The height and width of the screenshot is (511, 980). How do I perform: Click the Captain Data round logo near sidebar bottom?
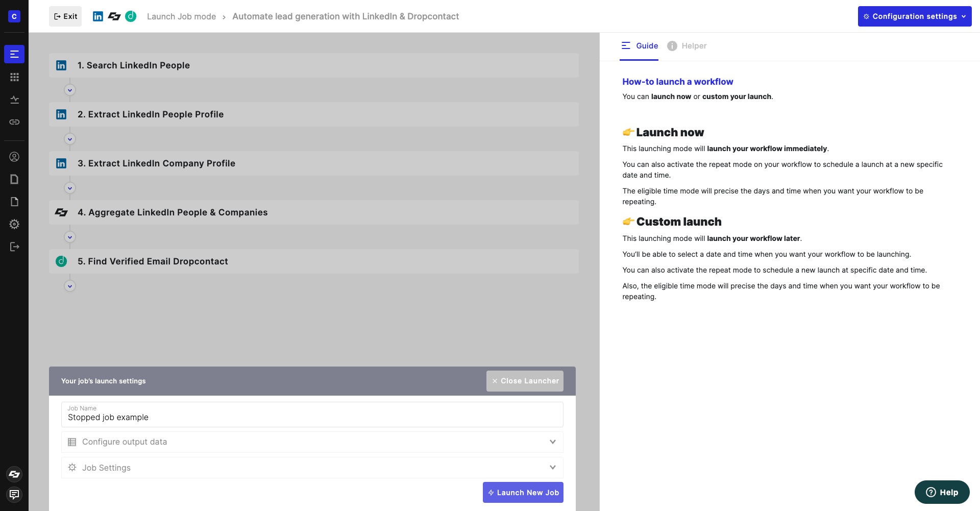pos(14,474)
